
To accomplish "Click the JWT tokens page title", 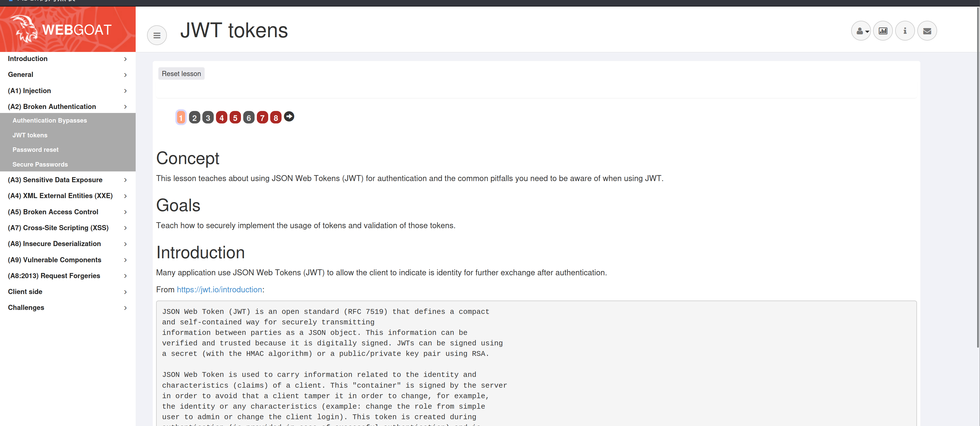I will 234,30.
